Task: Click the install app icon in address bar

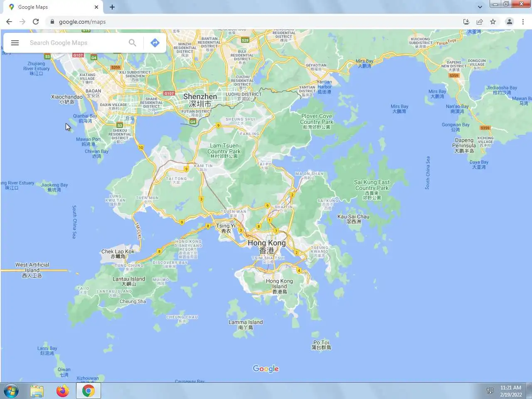Action: point(466,22)
